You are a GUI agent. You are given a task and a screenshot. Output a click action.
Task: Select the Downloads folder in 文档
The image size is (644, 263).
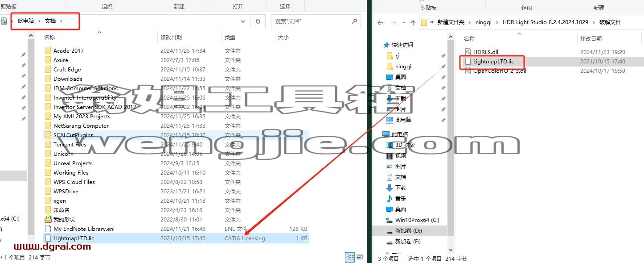click(x=68, y=79)
